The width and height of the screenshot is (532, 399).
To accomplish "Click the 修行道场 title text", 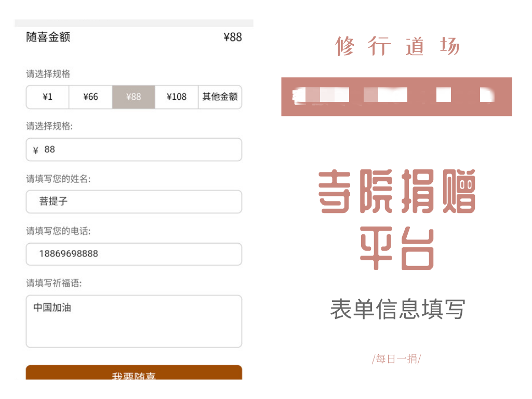I will click(397, 47).
